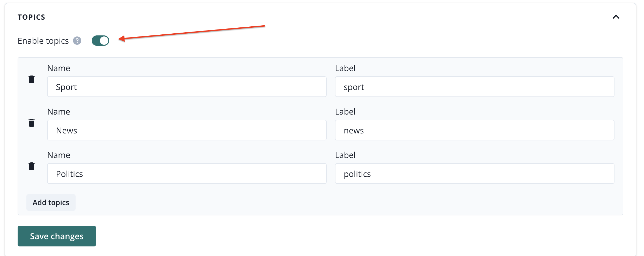Screen dimensions: 644x256
Task: Click the Label caption above sport field
Action: [345, 68]
